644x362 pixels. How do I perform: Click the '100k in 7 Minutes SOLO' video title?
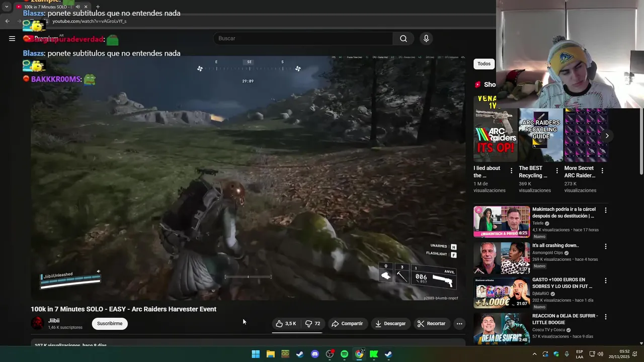pos(123,309)
